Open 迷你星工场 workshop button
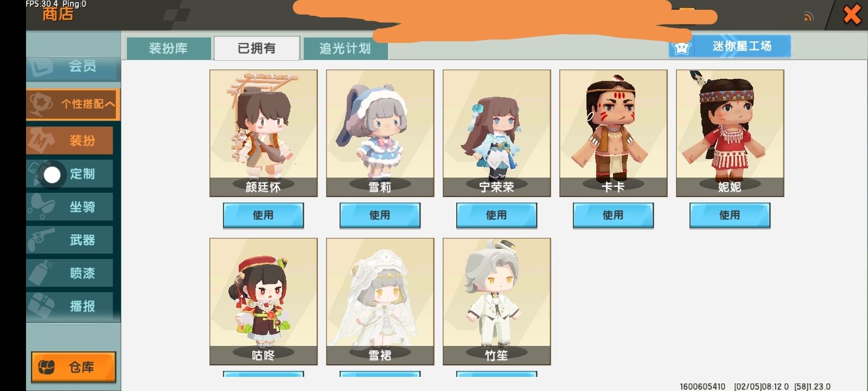This screenshot has width=868, height=391. tap(730, 46)
